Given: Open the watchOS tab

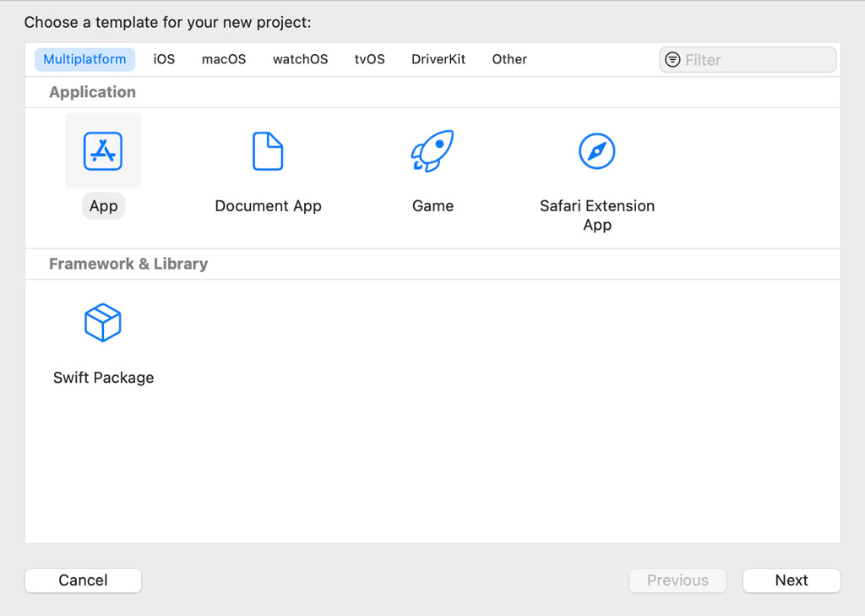Looking at the screenshot, I should 300,59.
